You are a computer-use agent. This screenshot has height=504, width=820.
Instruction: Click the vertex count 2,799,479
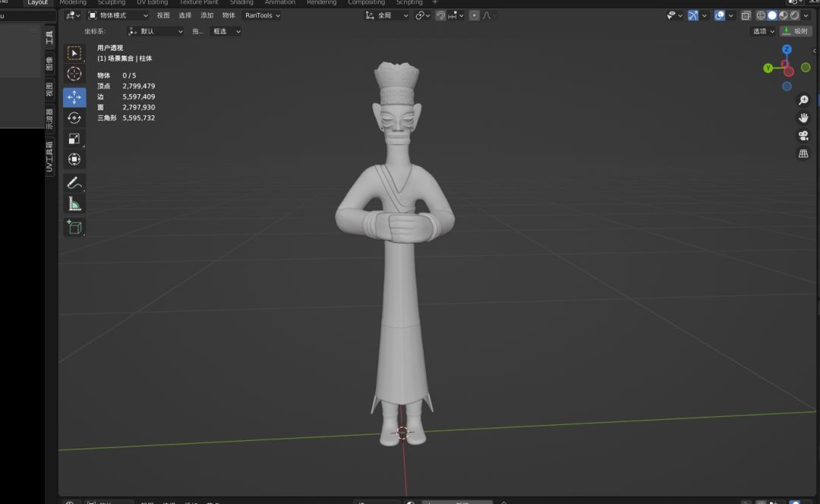click(x=139, y=87)
